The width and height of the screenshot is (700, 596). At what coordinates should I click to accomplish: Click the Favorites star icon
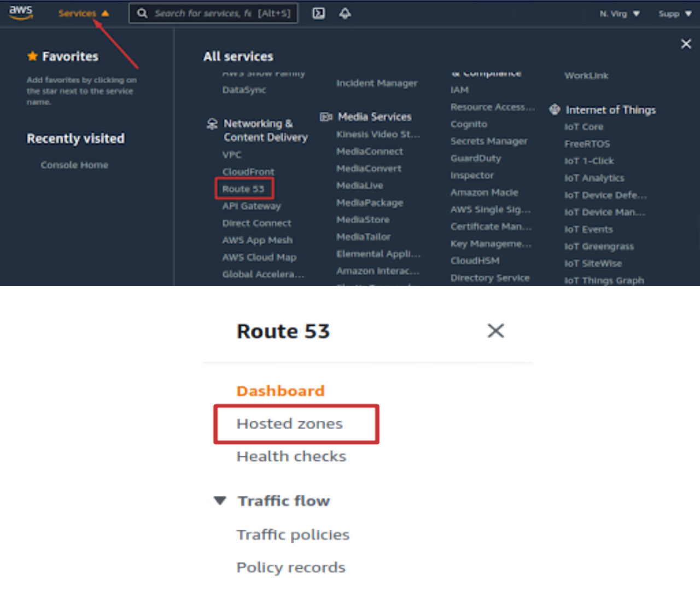click(x=32, y=56)
